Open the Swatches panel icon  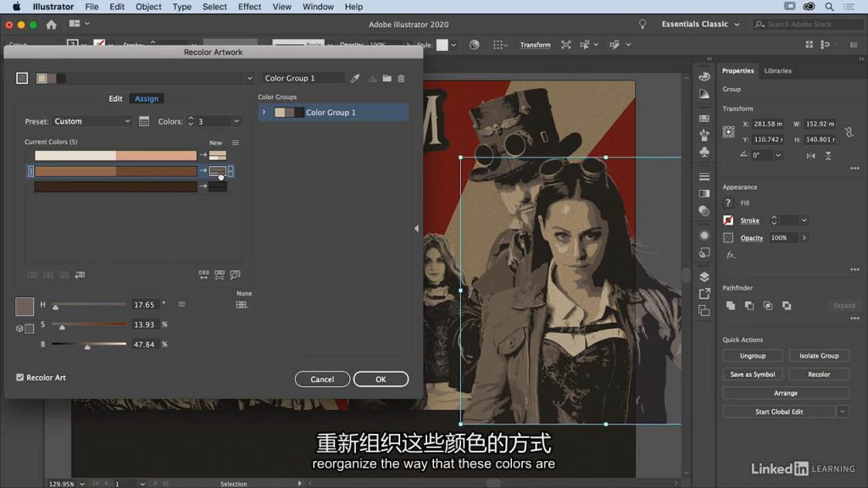click(x=704, y=119)
